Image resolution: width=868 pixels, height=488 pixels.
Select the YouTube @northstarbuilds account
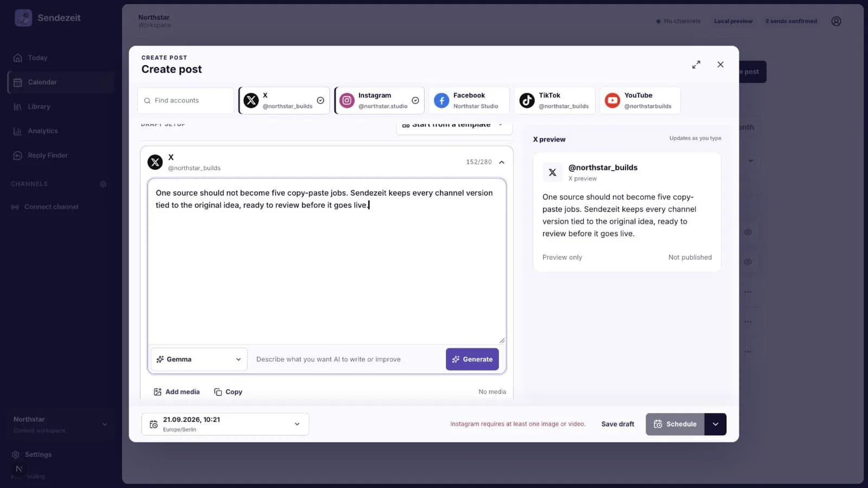[x=640, y=100]
